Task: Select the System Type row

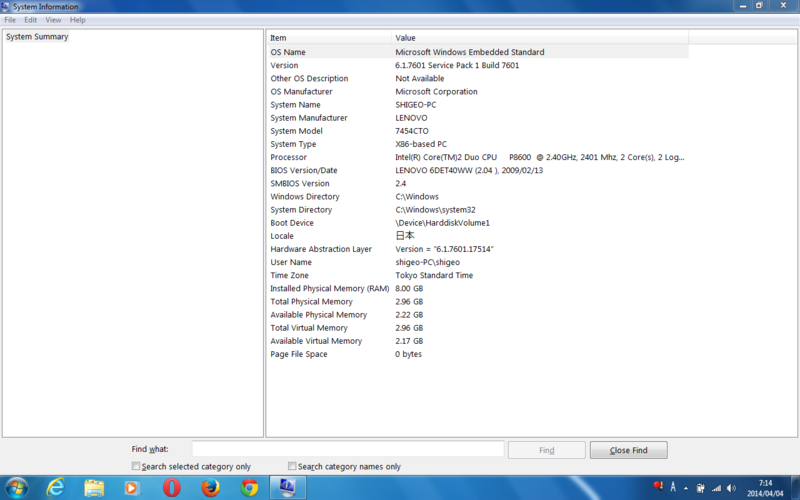Action: coord(478,144)
